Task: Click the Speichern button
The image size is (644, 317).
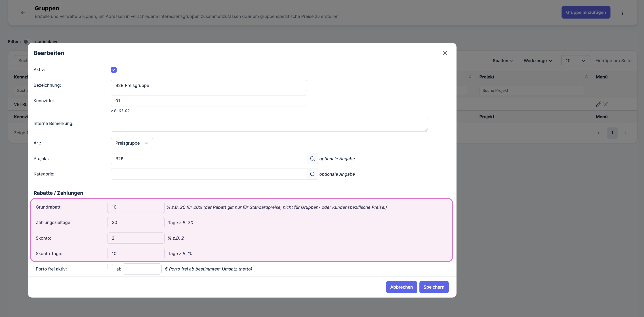Action: [x=434, y=287]
